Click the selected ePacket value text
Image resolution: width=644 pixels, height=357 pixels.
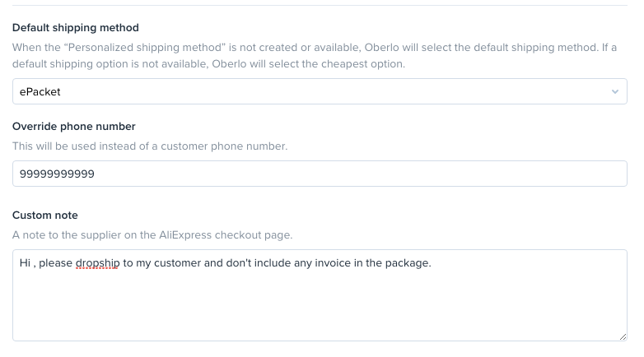click(40, 92)
